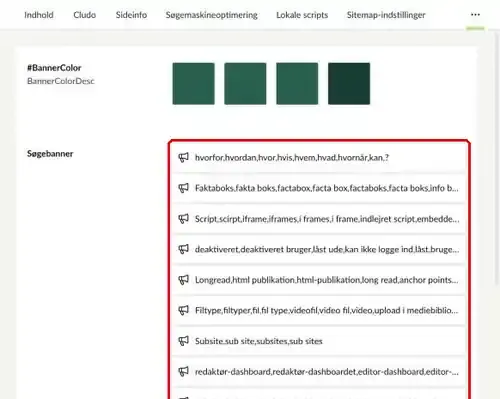Click megaphone icon in the deaktiveret bruger row

[x=183, y=249]
